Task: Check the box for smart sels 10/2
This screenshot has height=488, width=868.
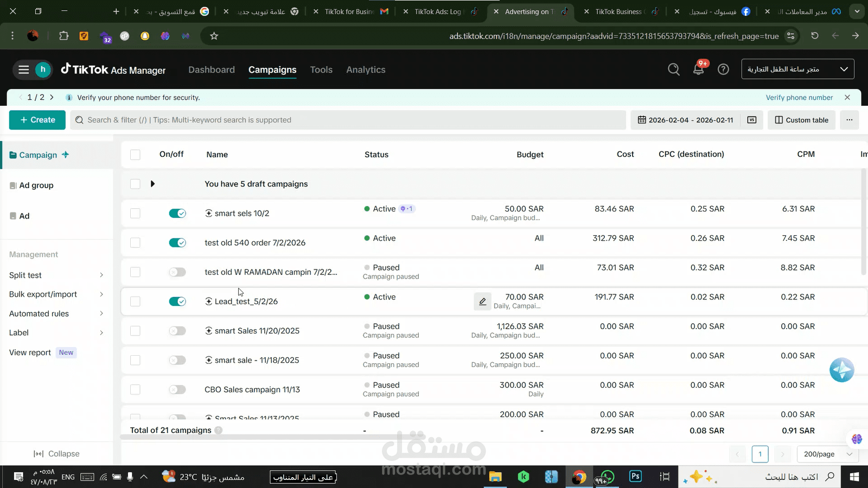Action: point(135,214)
